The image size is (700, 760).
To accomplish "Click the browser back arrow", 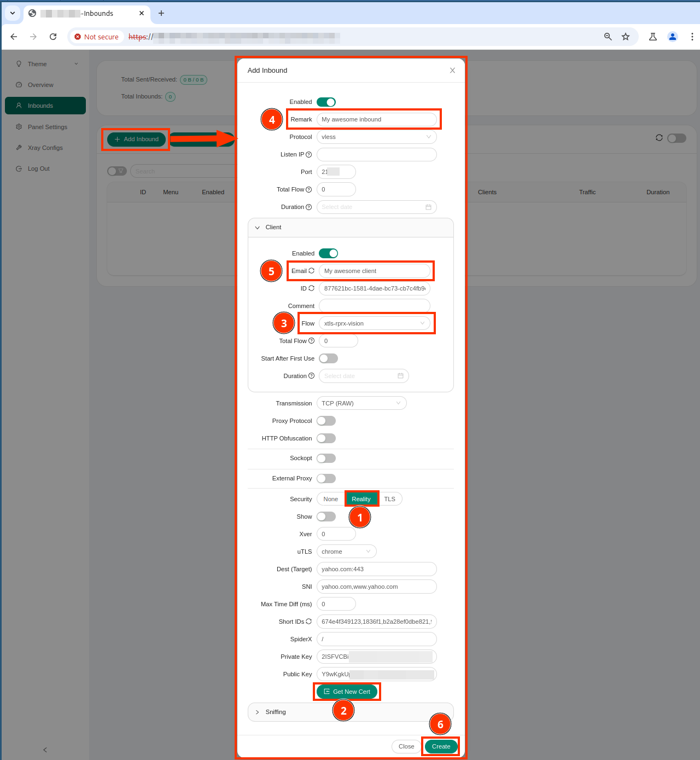I will click(14, 37).
